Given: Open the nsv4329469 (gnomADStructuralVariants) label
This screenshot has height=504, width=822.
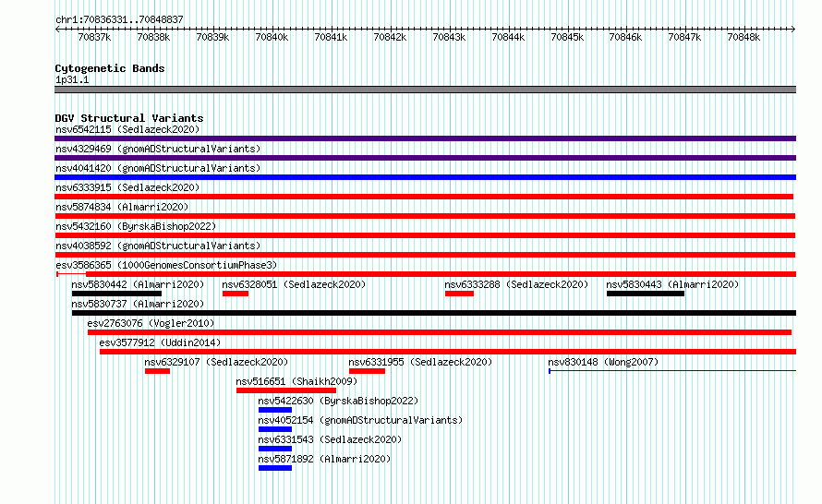Looking at the screenshot, I should click(x=158, y=149).
